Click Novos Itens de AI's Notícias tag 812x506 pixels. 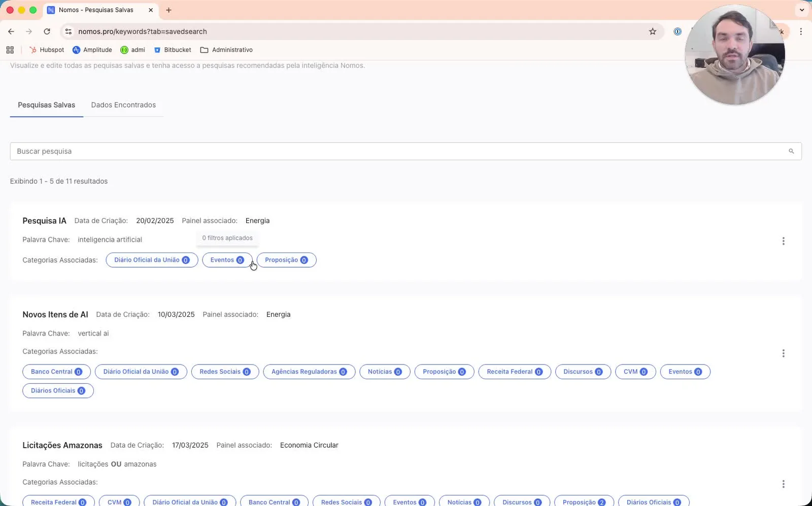point(385,372)
